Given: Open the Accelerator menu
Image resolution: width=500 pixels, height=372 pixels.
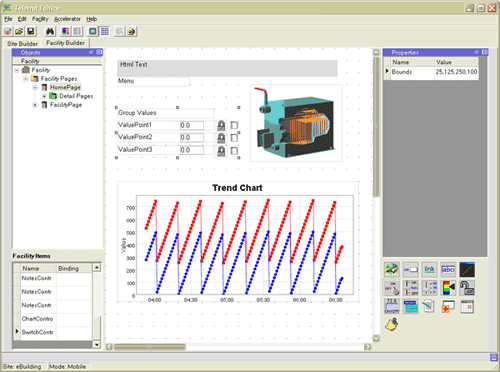Looking at the screenshot, I should click(67, 19).
